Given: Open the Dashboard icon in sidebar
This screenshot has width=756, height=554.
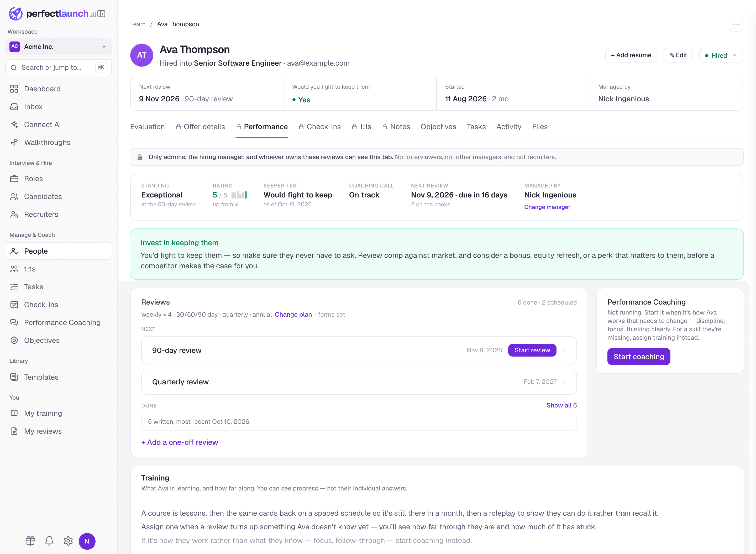Looking at the screenshot, I should (x=14, y=89).
